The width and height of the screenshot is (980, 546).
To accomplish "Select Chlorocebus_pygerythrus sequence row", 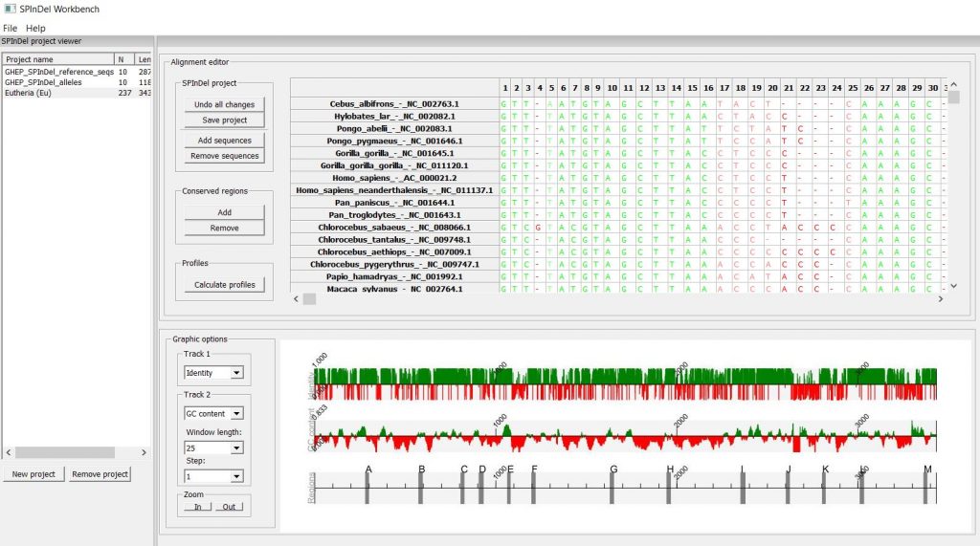I will point(394,264).
